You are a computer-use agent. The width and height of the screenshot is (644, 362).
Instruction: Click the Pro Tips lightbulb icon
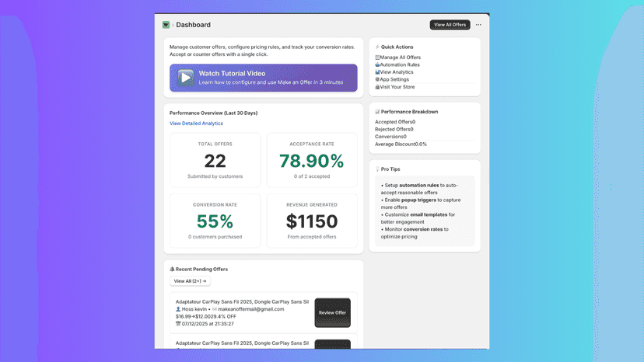pos(377,169)
